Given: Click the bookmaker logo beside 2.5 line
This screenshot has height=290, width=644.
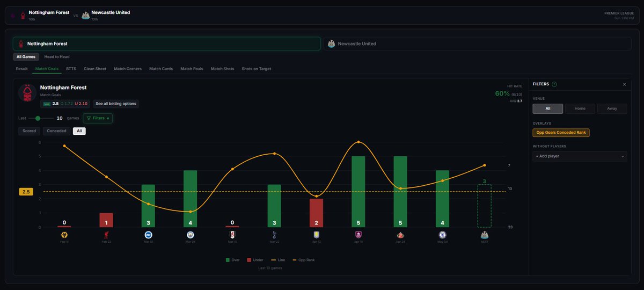Looking at the screenshot, I should pyautogui.click(x=47, y=104).
